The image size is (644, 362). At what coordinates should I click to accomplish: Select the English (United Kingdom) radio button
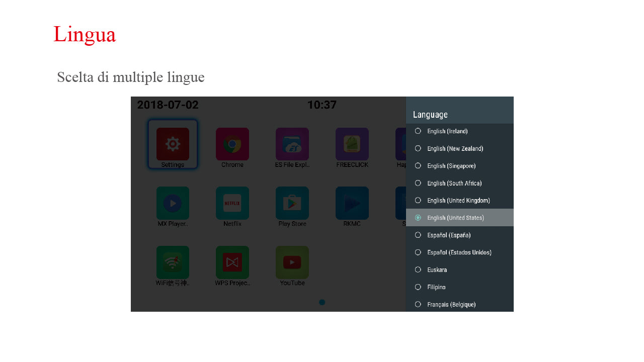(418, 200)
